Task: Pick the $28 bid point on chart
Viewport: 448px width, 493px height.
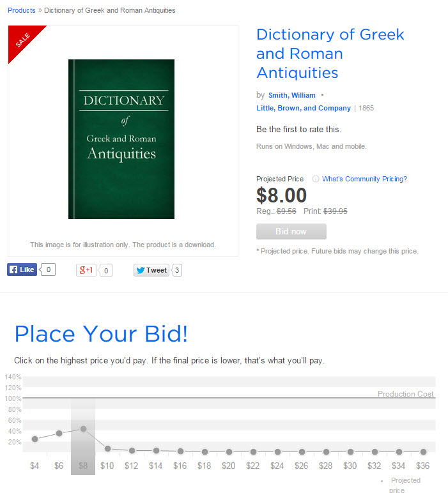Action: click(326, 452)
